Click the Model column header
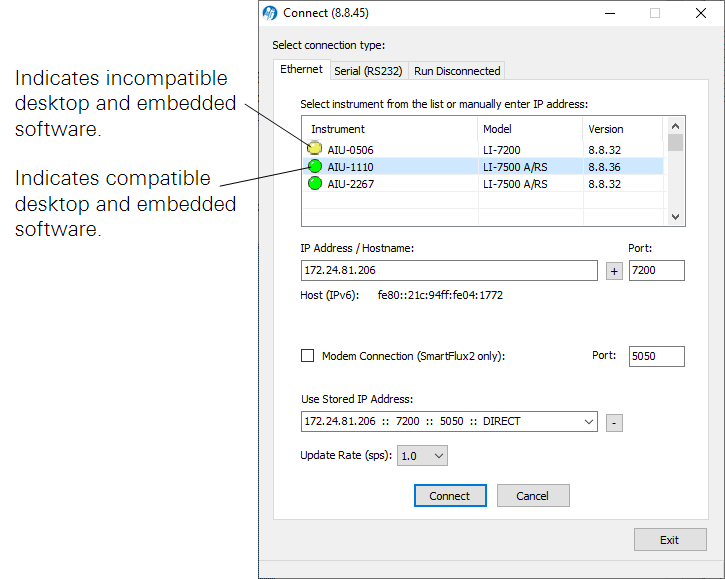 (x=530, y=129)
